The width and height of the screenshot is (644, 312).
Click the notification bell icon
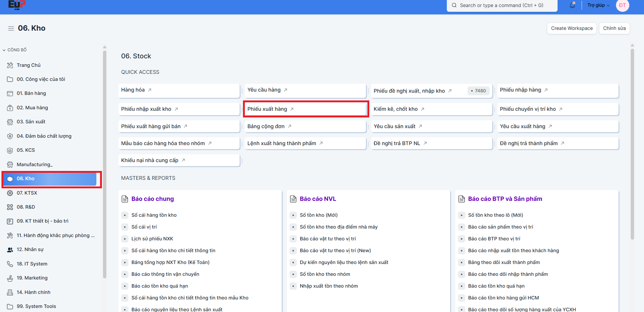coord(572,6)
